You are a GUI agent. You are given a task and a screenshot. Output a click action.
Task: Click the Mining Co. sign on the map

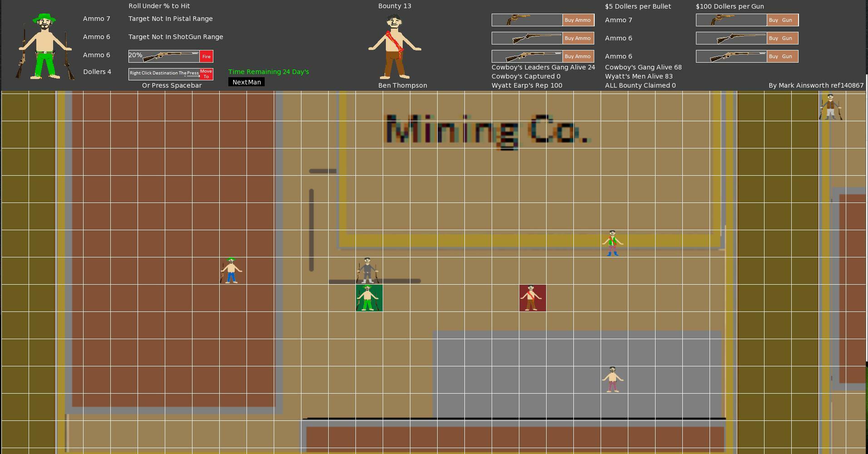487,130
